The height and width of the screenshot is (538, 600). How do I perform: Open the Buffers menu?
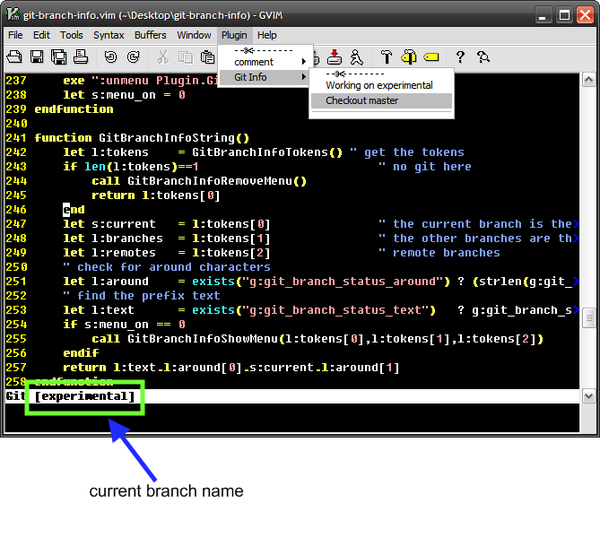[x=150, y=35]
